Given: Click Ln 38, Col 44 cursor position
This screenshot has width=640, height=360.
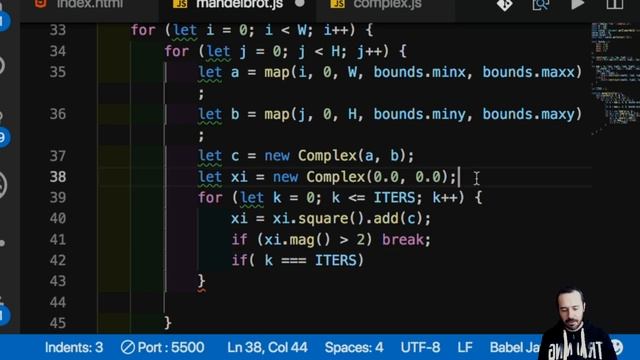Looking at the screenshot, I should point(267,347).
